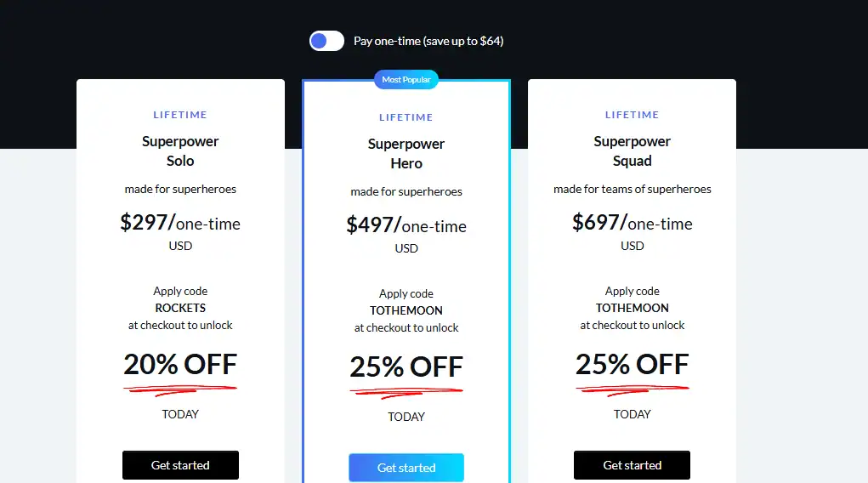The image size is (868, 483).
Task: Select the $497 one-time price text
Action: 406,225
